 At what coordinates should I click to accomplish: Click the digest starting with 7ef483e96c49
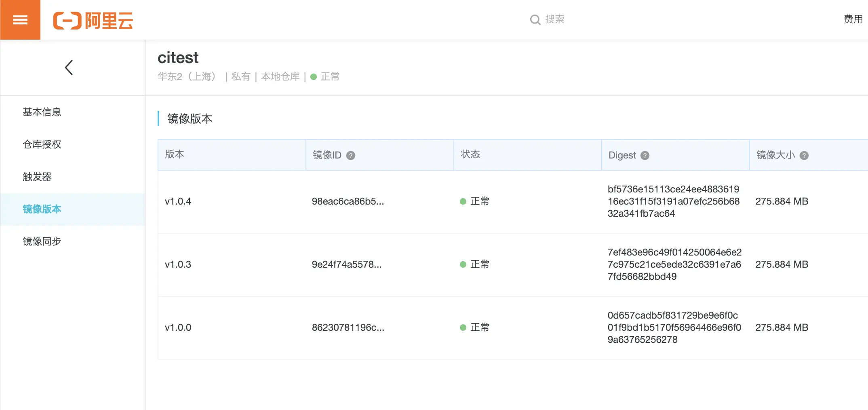click(x=674, y=264)
